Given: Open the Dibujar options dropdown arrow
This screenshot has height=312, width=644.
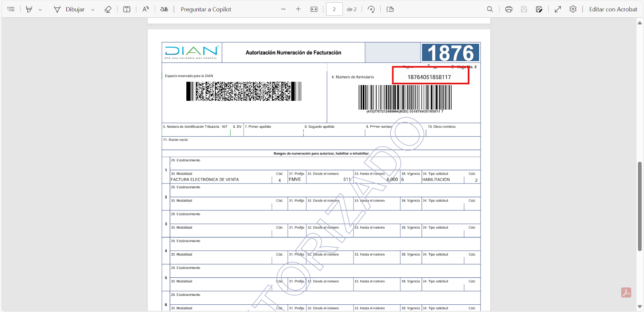Looking at the screenshot, I should (x=93, y=10).
